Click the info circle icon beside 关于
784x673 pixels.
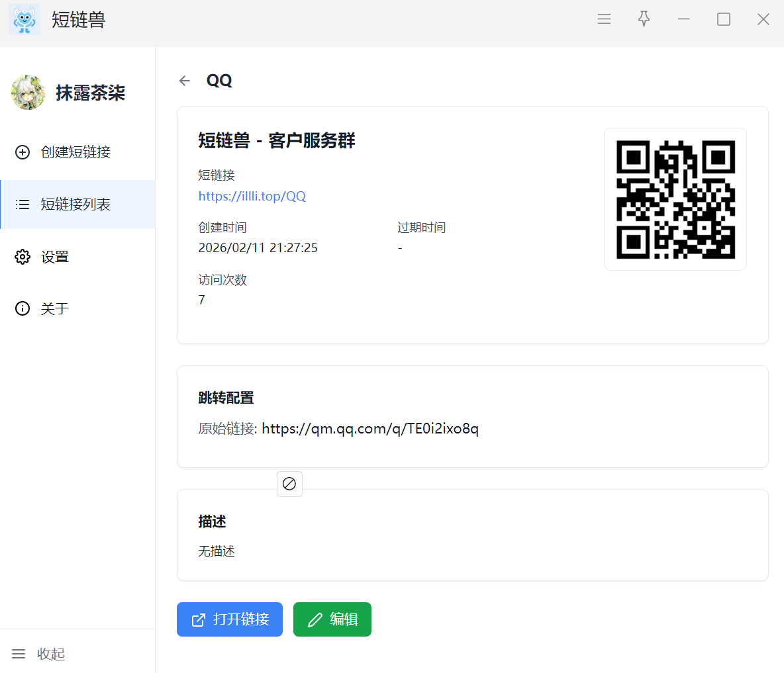click(x=23, y=308)
